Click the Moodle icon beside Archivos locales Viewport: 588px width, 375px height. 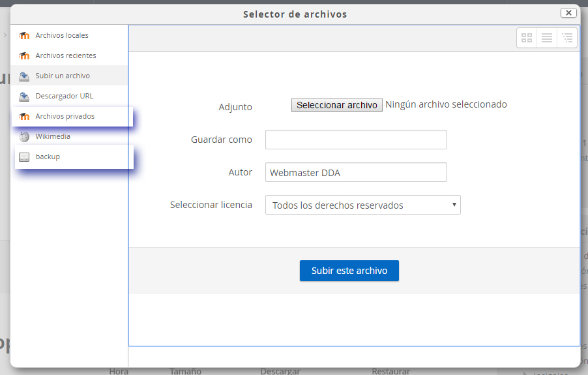point(24,36)
